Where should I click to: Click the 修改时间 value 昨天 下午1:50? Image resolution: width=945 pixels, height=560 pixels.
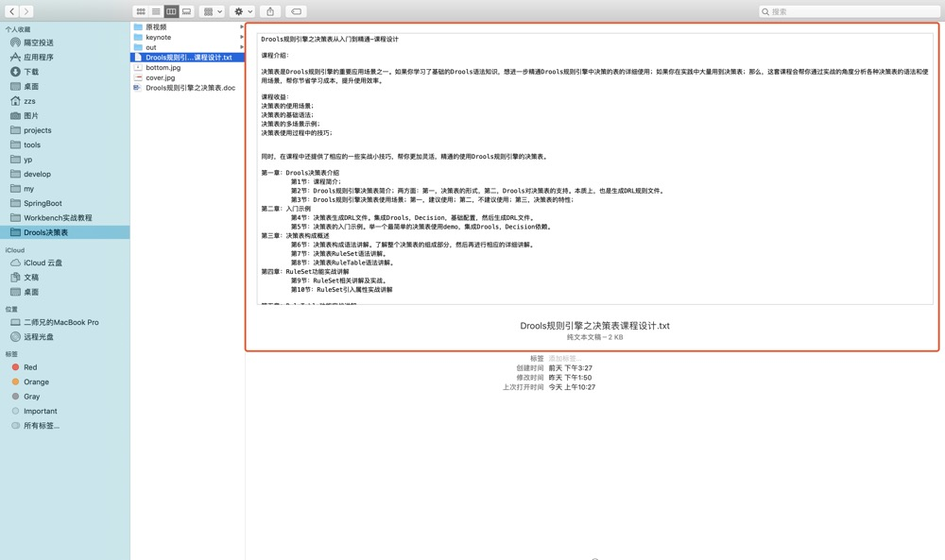(x=570, y=378)
